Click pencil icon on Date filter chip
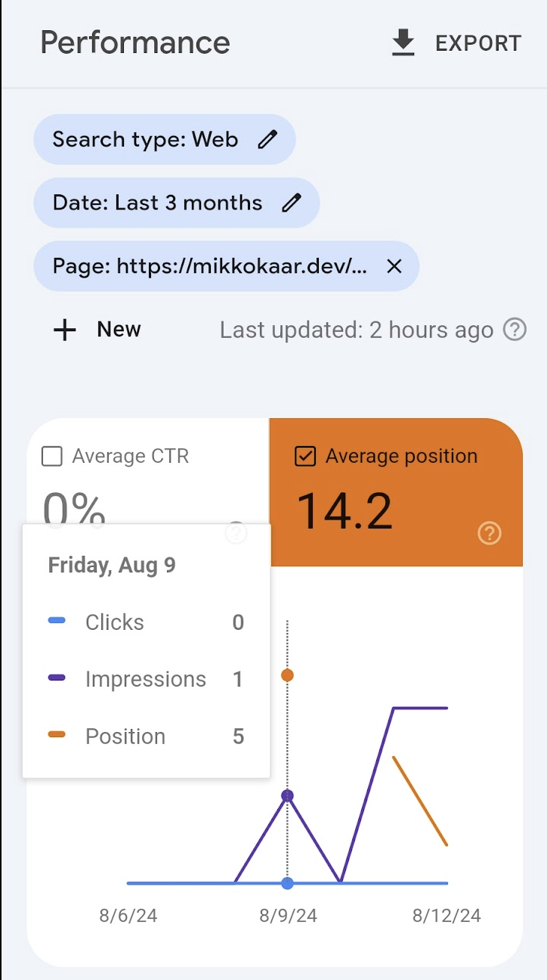The image size is (547, 980). pyautogui.click(x=292, y=203)
